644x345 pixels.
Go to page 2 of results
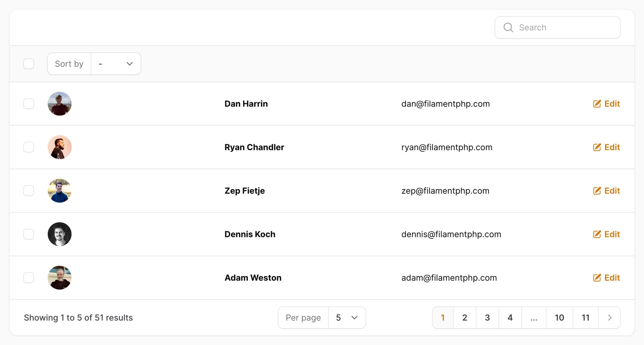point(465,318)
